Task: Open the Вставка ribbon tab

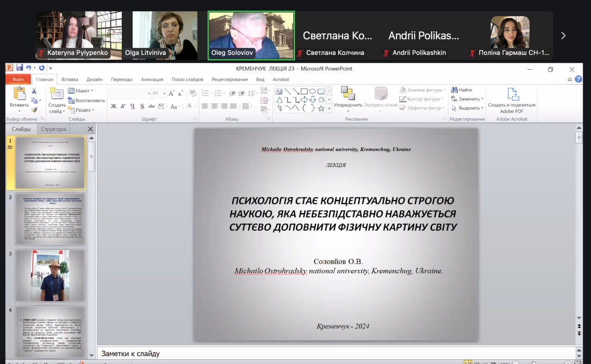Action: click(70, 79)
